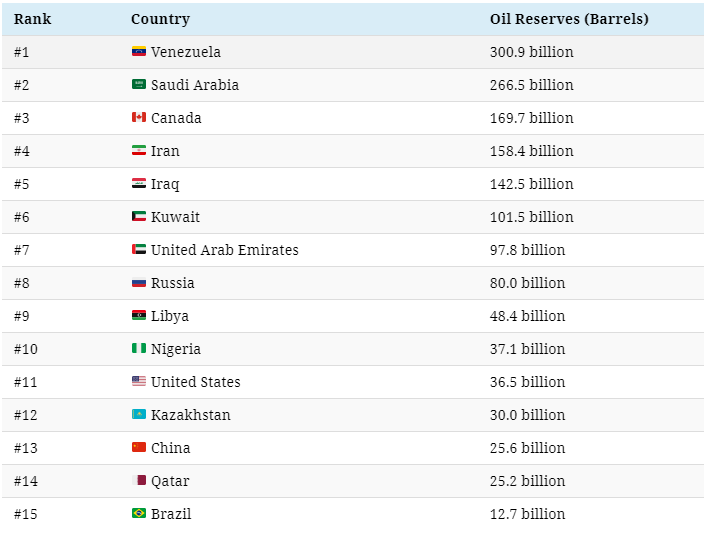Click the Nigeria flag icon
This screenshot has width=704, height=536.
pos(139,348)
